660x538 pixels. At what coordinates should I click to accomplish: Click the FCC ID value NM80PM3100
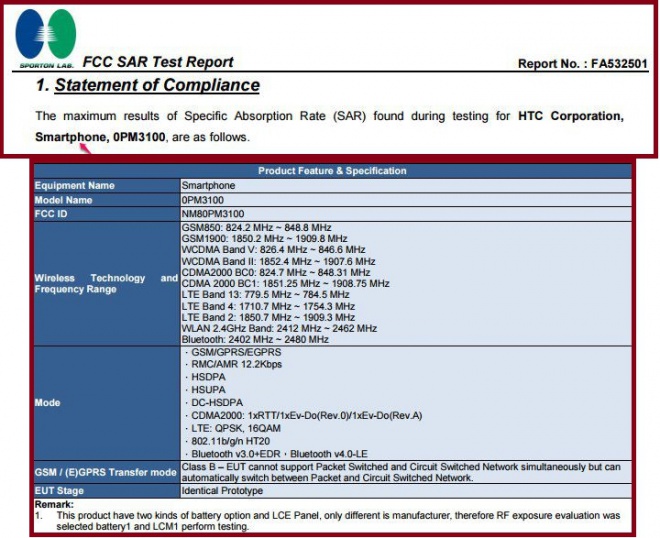[x=212, y=214]
